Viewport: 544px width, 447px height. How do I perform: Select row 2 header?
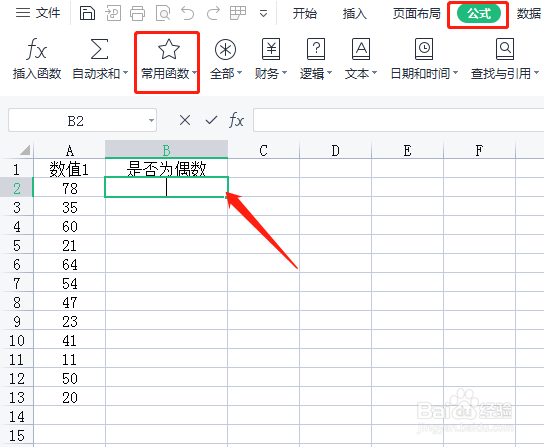click(x=17, y=187)
